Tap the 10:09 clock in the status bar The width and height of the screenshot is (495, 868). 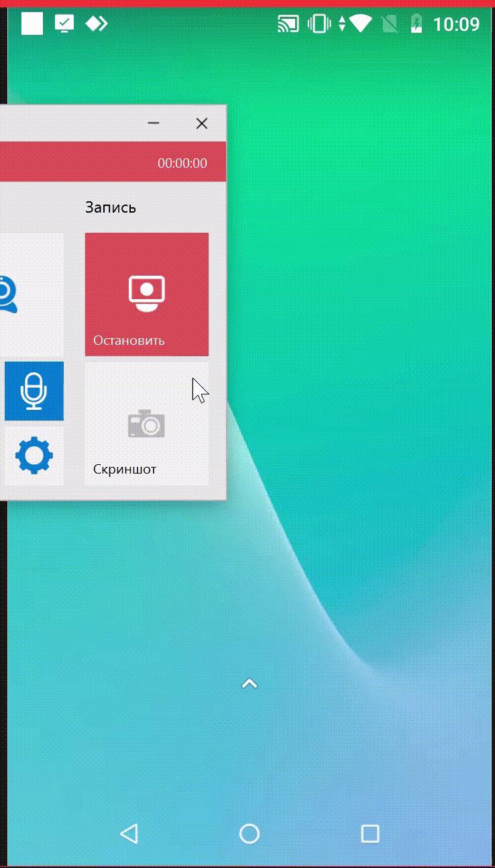[456, 25]
